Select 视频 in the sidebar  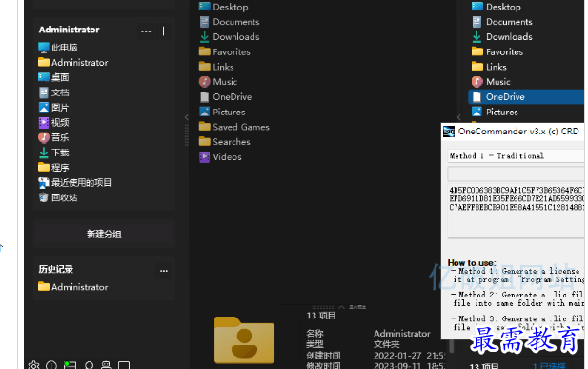click(53, 122)
